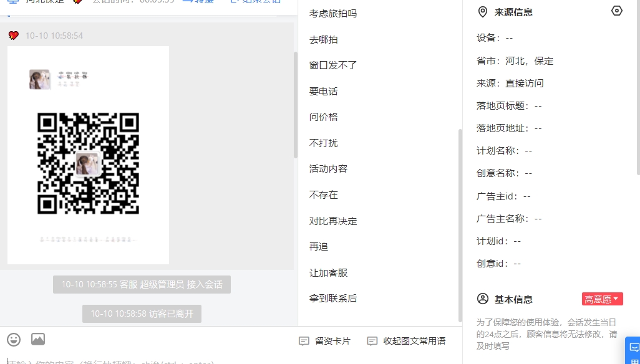
Task: Choose the 让加客服 quick phrase
Action: tap(329, 273)
